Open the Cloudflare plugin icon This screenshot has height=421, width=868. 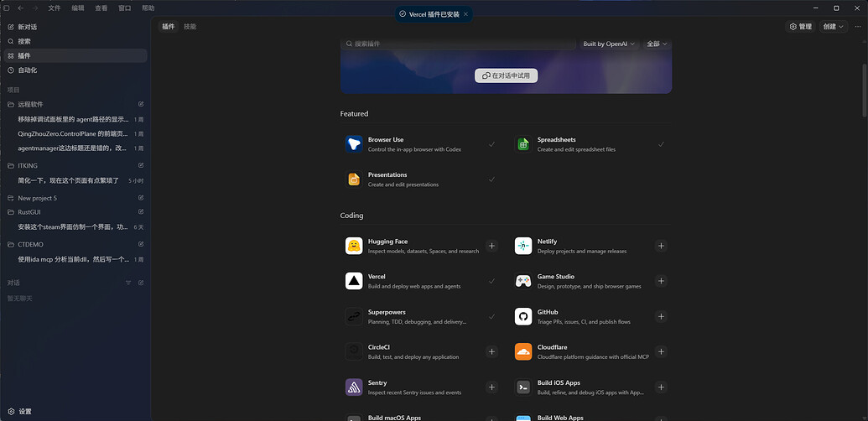point(523,352)
